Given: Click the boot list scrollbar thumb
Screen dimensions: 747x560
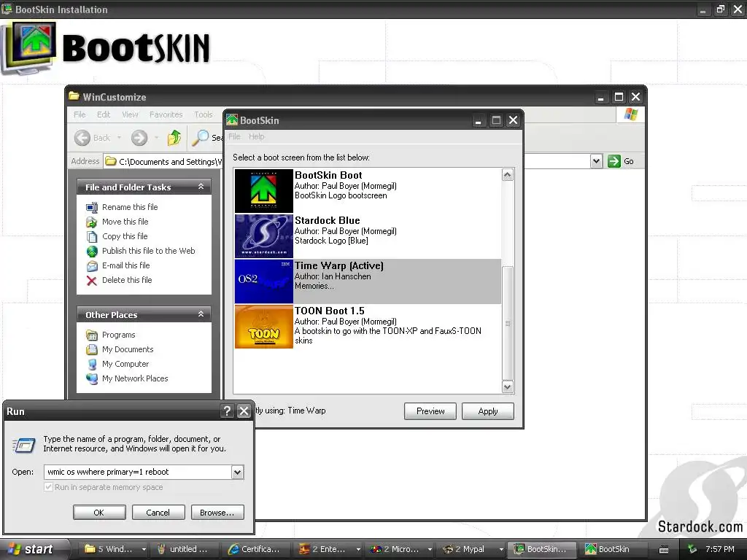Looking at the screenshot, I should (x=508, y=323).
